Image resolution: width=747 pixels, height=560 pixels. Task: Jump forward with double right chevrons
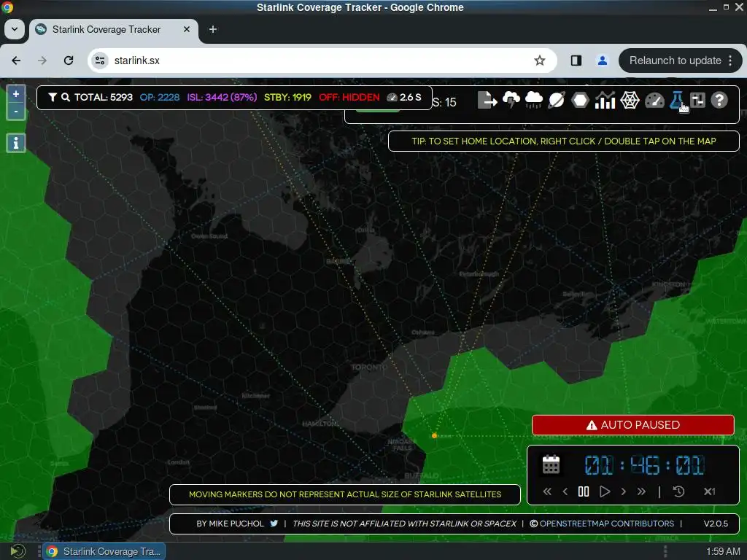641,491
